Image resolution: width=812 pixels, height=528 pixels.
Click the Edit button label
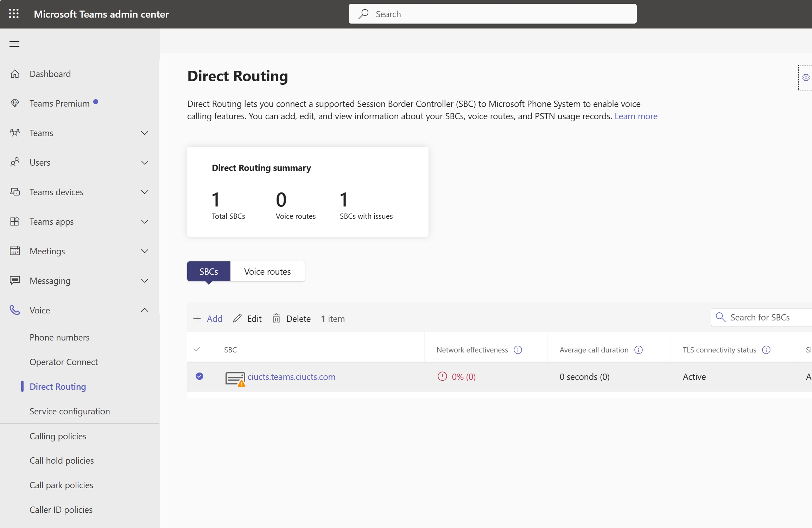tap(254, 319)
